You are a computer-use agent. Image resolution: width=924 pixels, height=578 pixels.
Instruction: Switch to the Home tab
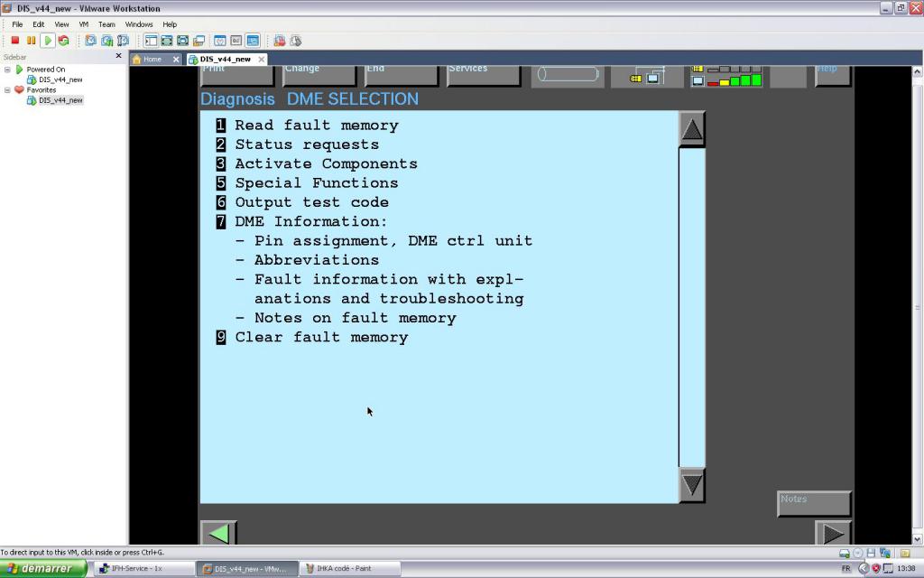coord(152,60)
